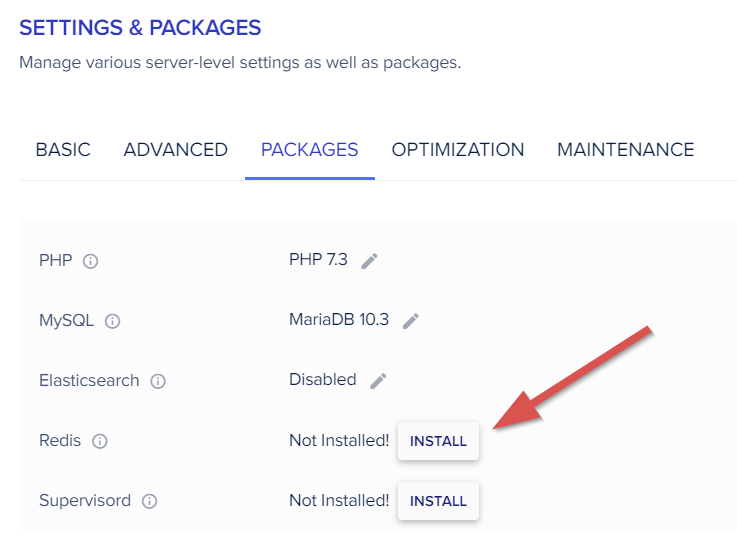737x543 pixels.
Task: Edit the MariaDB 10.3 version pencil
Action: point(411,321)
